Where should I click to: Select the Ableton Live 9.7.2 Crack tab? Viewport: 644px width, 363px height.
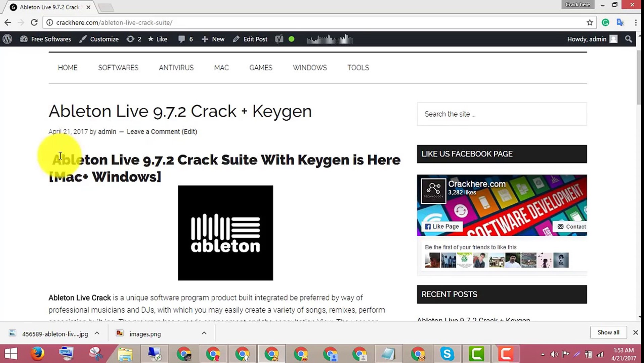click(50, 7)
